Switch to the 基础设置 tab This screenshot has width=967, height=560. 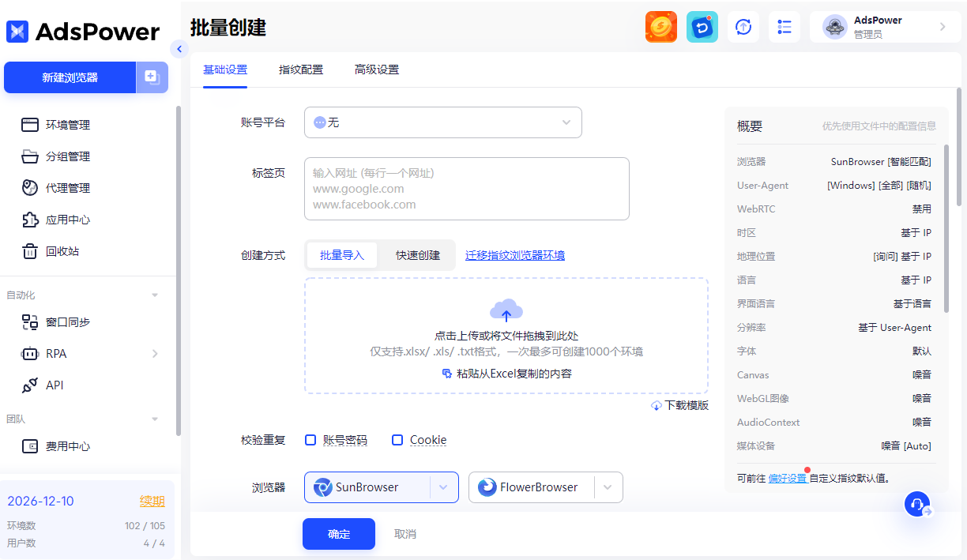pos(225,70)
